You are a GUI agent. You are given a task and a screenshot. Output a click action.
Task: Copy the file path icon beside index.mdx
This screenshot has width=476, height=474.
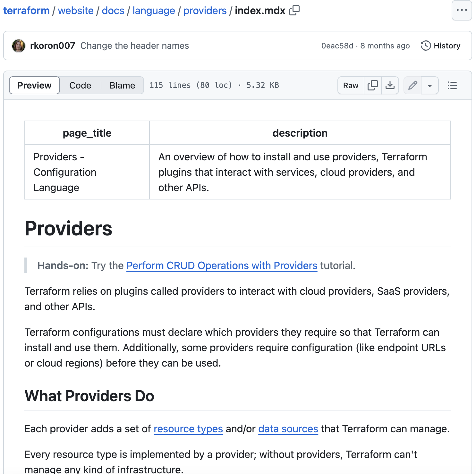click(x=294, y=11)
